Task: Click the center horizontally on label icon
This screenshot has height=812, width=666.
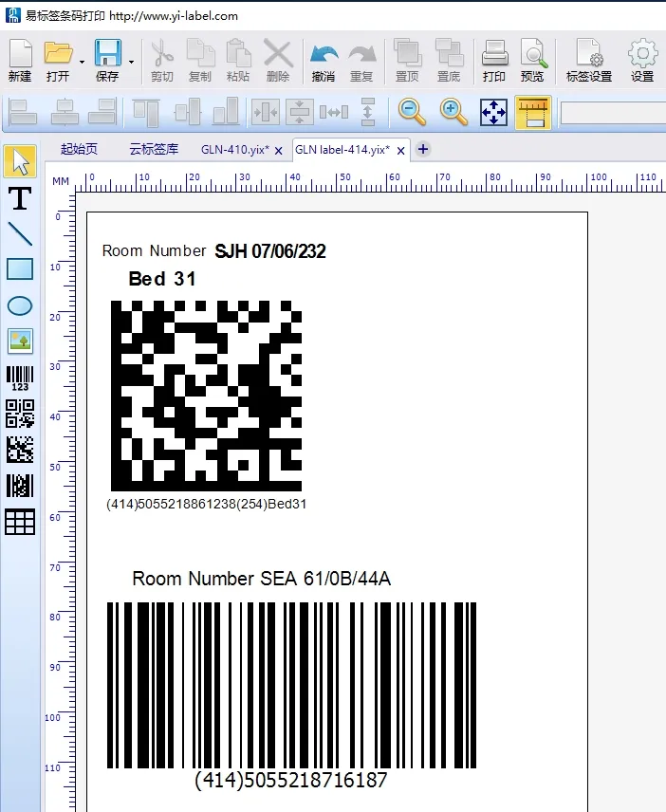Action: pyautogui.click(x=265, y=112)
